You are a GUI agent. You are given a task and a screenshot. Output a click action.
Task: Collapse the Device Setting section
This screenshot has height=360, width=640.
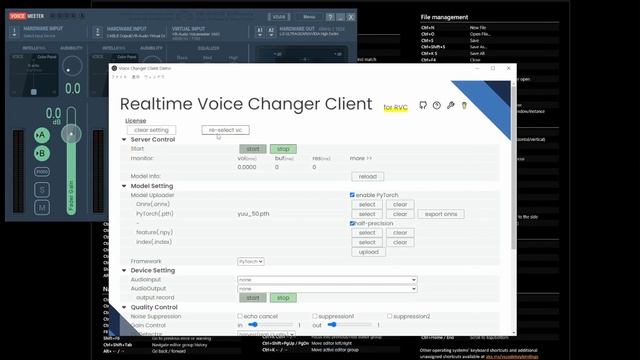click(124, 271)
